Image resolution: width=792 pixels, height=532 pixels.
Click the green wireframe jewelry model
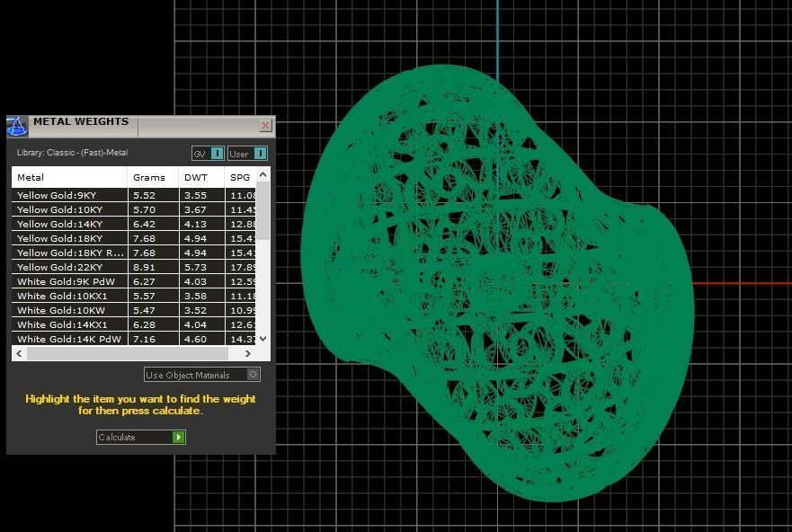coord(497,283)
